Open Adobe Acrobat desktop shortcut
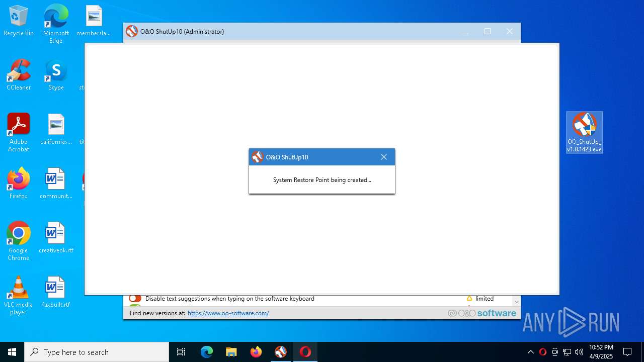This screenshot has height=362, width=644. pos(19,133)
